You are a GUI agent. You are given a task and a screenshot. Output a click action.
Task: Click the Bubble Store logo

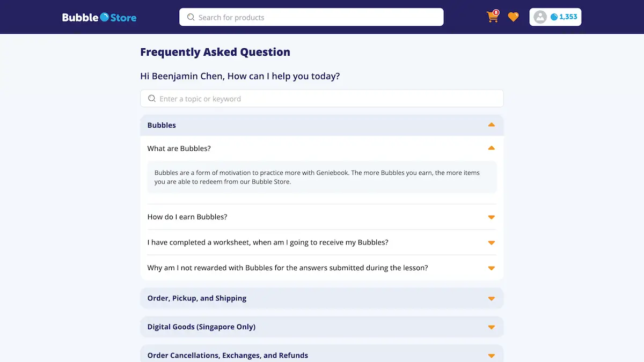point(99,17)
